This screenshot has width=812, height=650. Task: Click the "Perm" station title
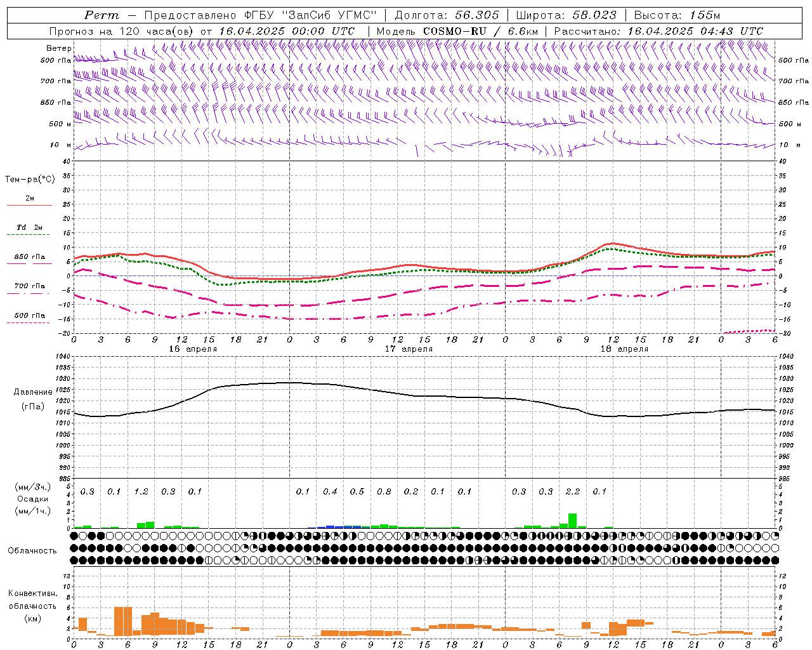[101, 15]
